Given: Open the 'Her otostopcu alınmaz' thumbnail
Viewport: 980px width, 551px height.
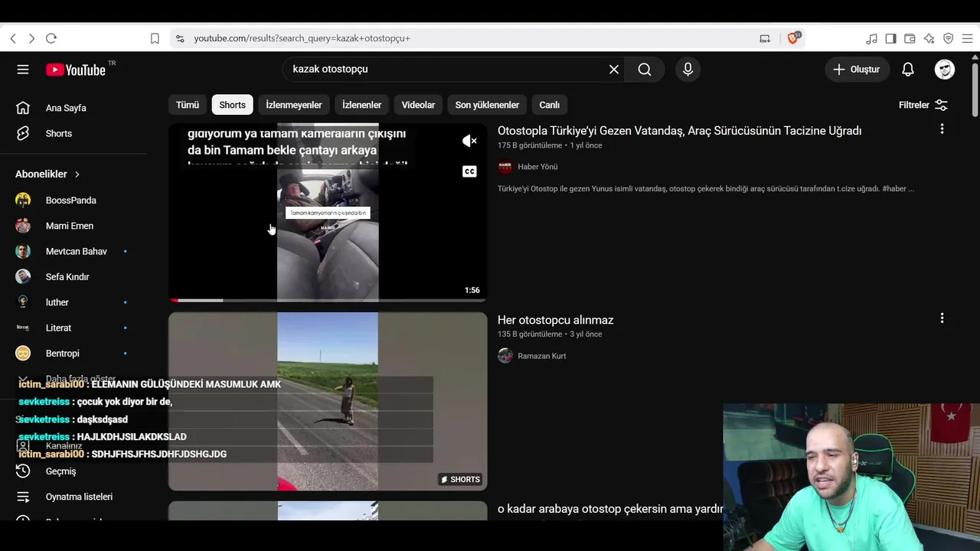Looking at the screenshot, I should [x=328, y=401].
